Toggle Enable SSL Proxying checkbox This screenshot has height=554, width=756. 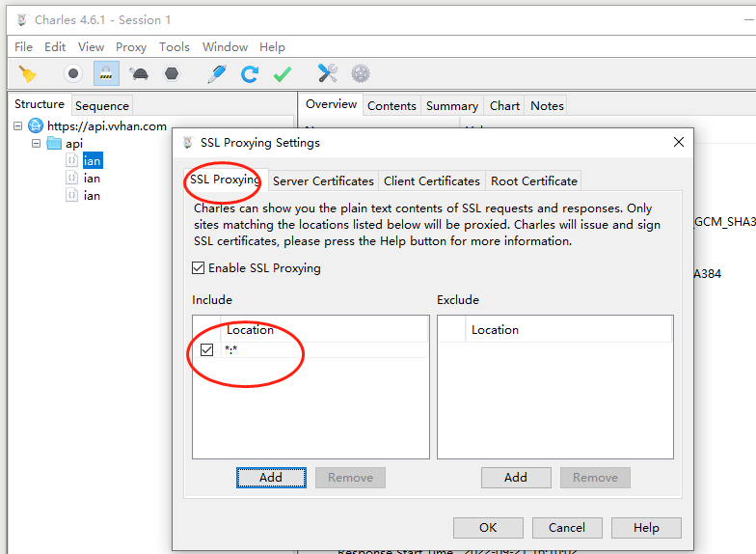pos(199,268)
